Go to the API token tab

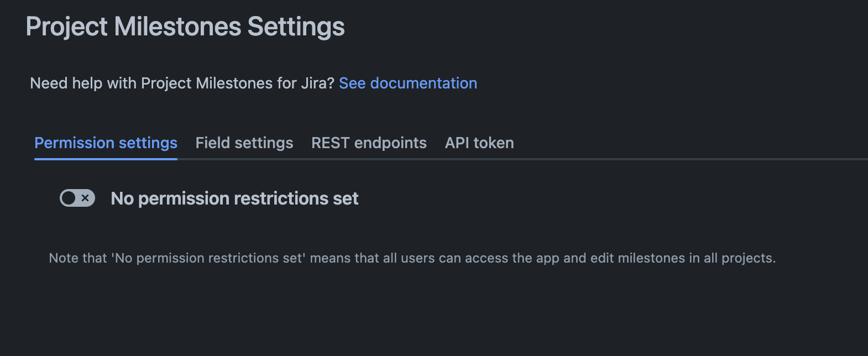tap(479, 143)
